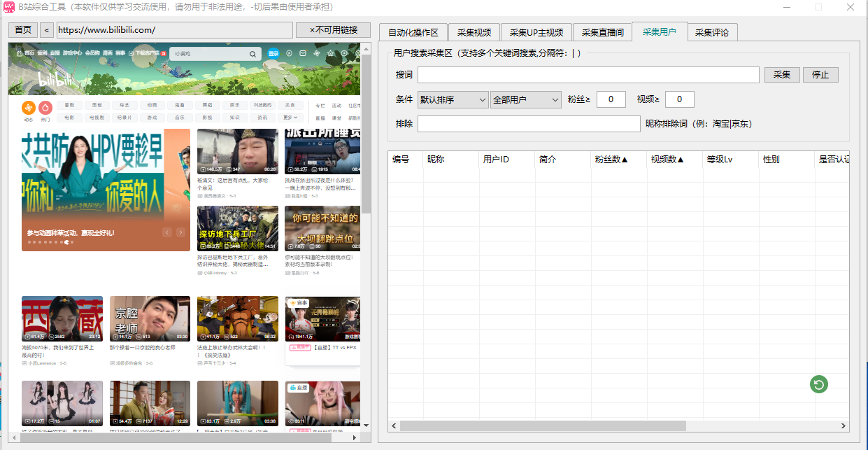Click the magnifier icon in bilibili search bar

[253, 54]
